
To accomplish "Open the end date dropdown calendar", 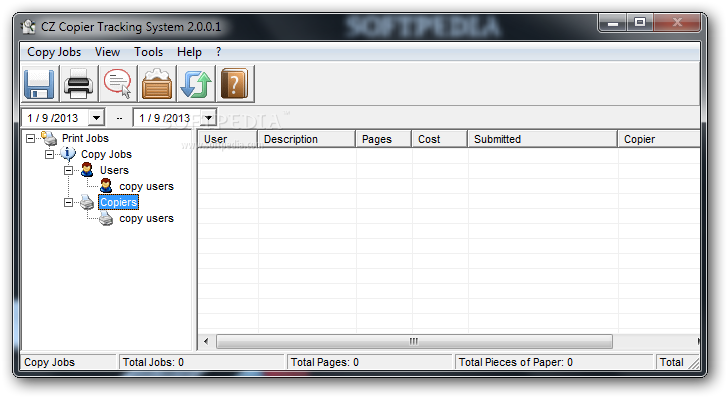I will [209, 118].
